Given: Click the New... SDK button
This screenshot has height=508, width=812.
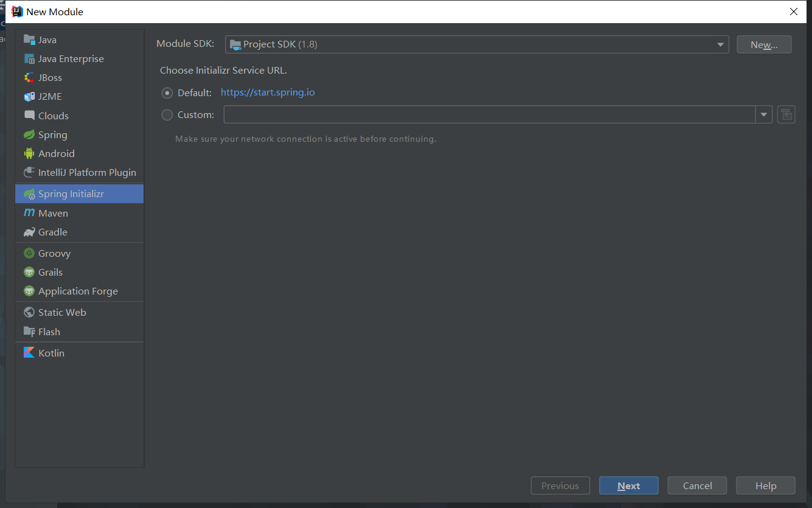Looking at the screenshot, I should pos(764,44).
